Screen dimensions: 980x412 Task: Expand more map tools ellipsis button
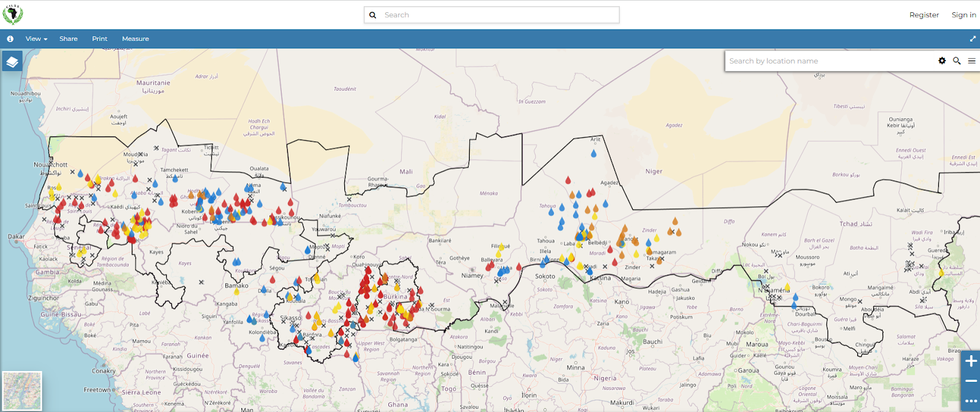click(x=971, y=401)
